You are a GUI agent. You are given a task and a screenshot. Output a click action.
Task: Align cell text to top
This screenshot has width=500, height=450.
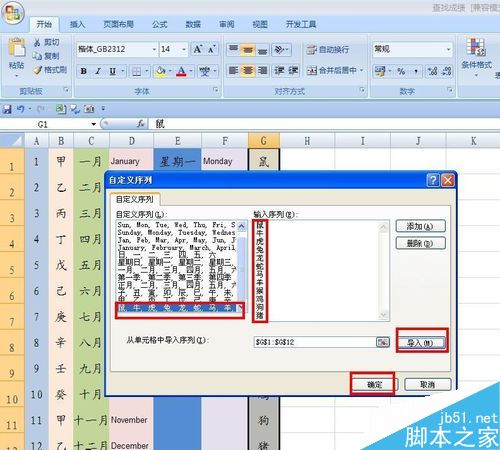click(x=233, y=50)
